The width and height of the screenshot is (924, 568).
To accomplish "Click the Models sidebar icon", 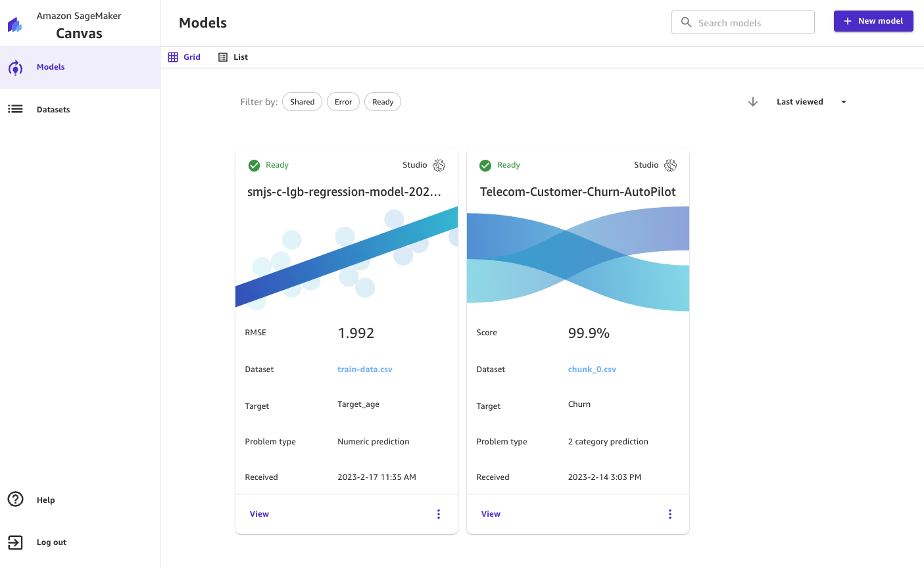I will pyautogui.click(x=15, y=67).
